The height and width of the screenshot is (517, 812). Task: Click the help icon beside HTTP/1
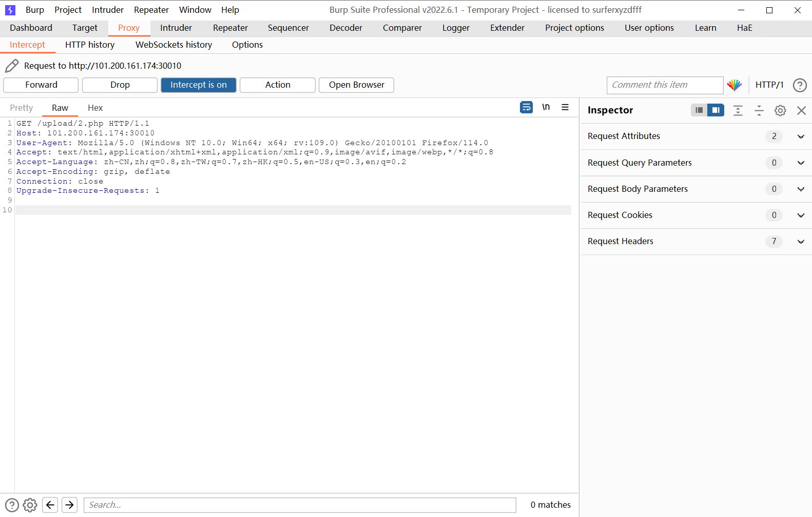800,85
